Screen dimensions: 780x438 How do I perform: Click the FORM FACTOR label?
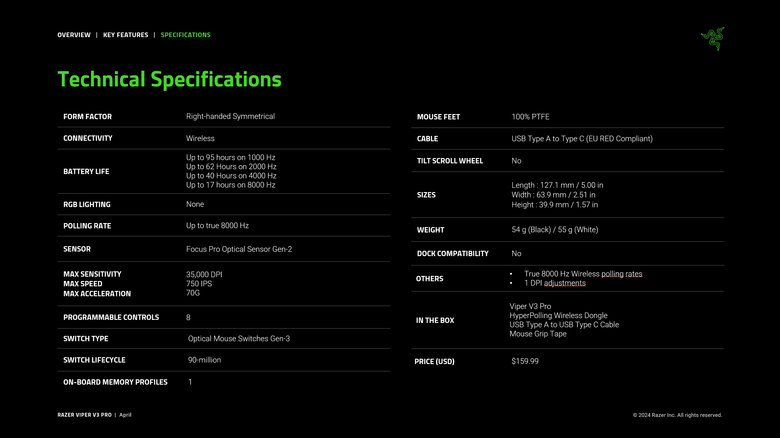click(x=88, y=116)
